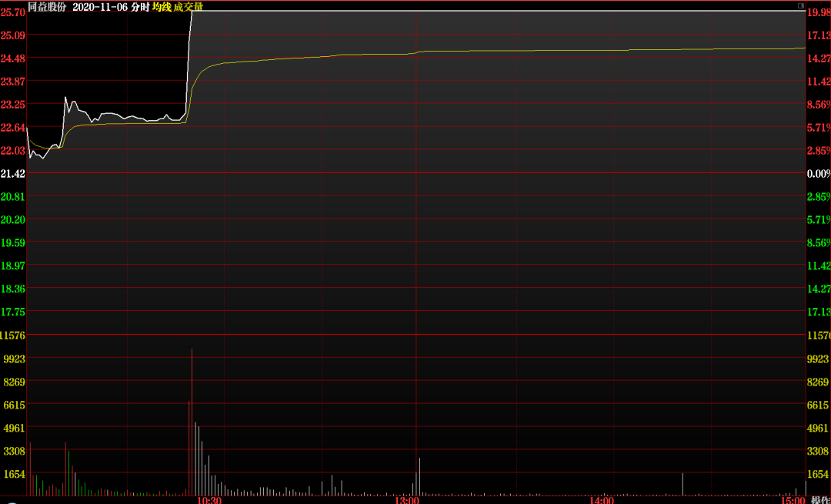
Task: Click the 19.98 percent label at top right
Action: 819,12
